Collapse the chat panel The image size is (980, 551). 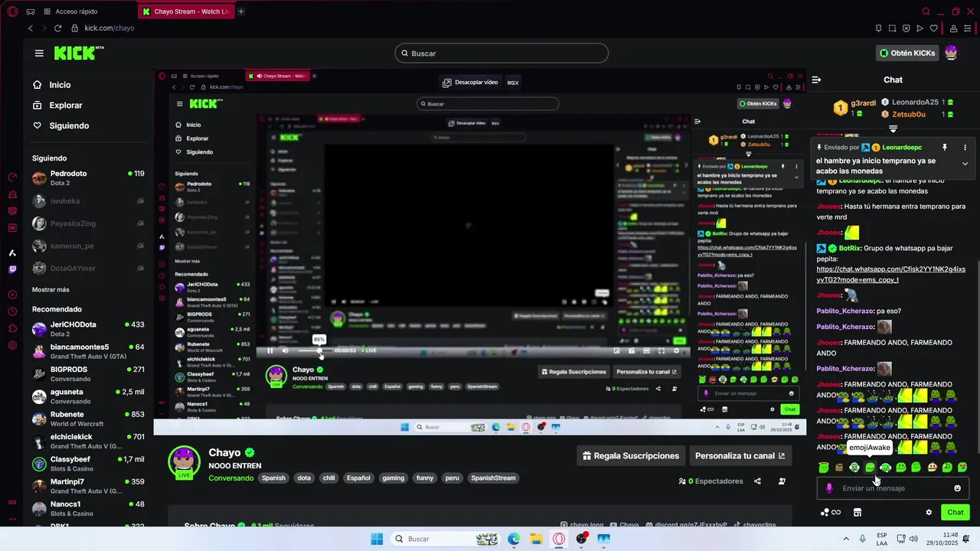click(816, 80)
